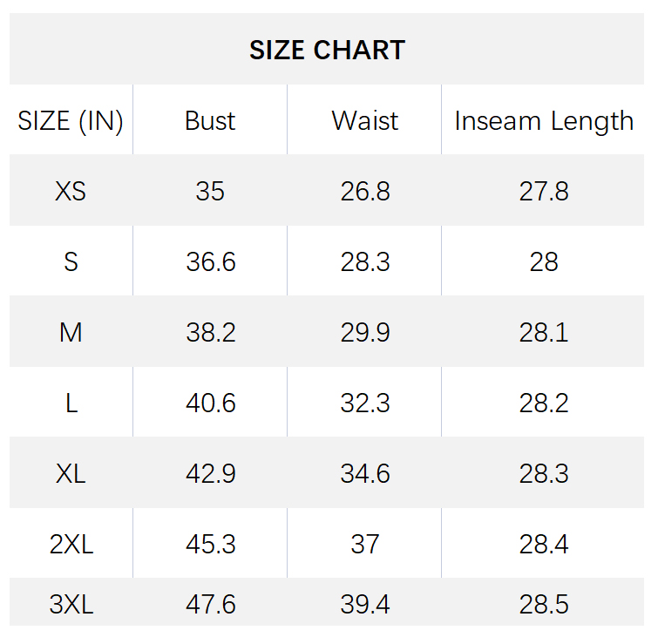Screen dimensions: 658x644
Task: Select the S waist value 28.3
Action: click(364, 261)
